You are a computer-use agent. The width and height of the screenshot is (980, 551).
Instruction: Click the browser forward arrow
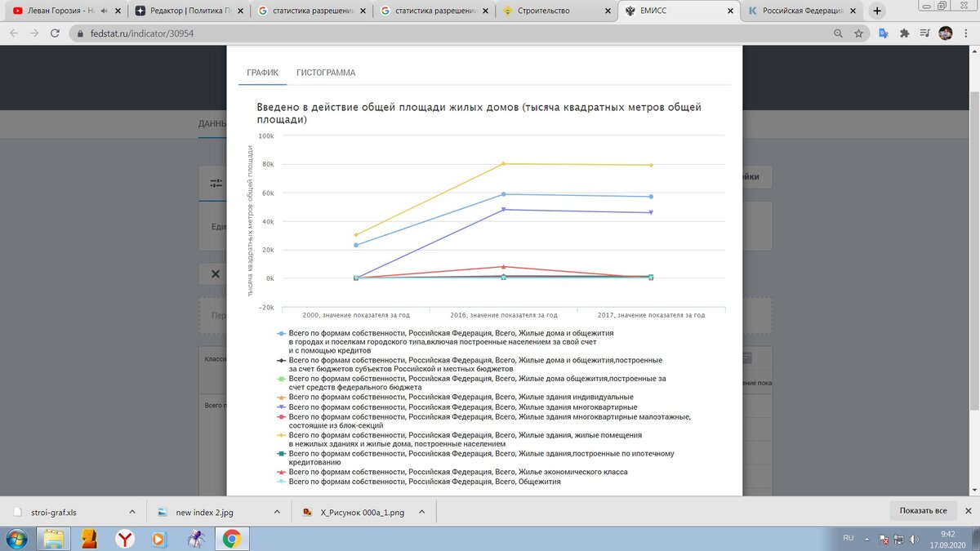point(35,34)
